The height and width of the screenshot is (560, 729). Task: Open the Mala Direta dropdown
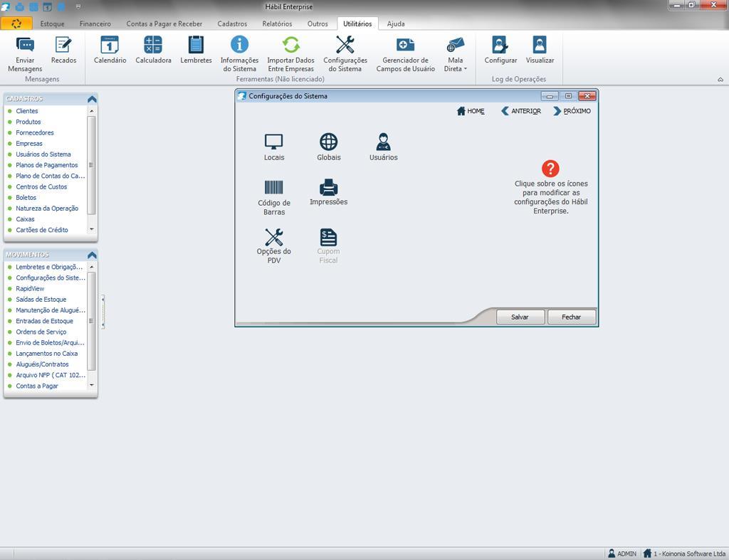455,54
